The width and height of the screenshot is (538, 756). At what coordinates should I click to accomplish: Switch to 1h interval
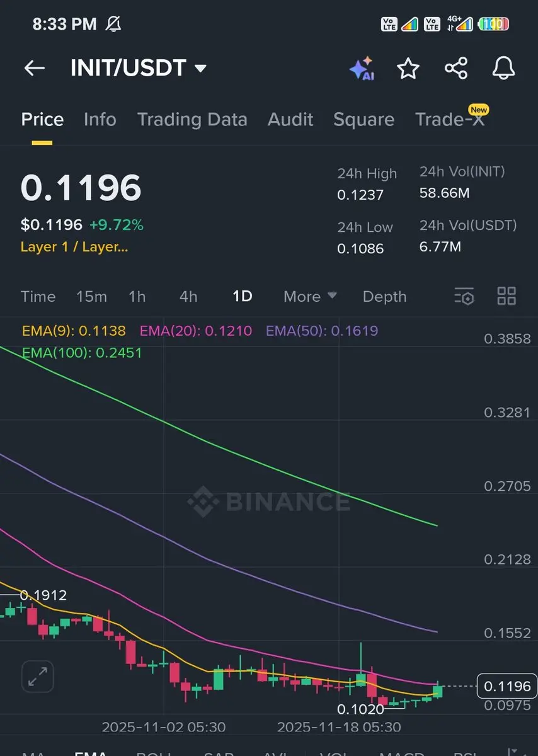[x=137, y=297]
